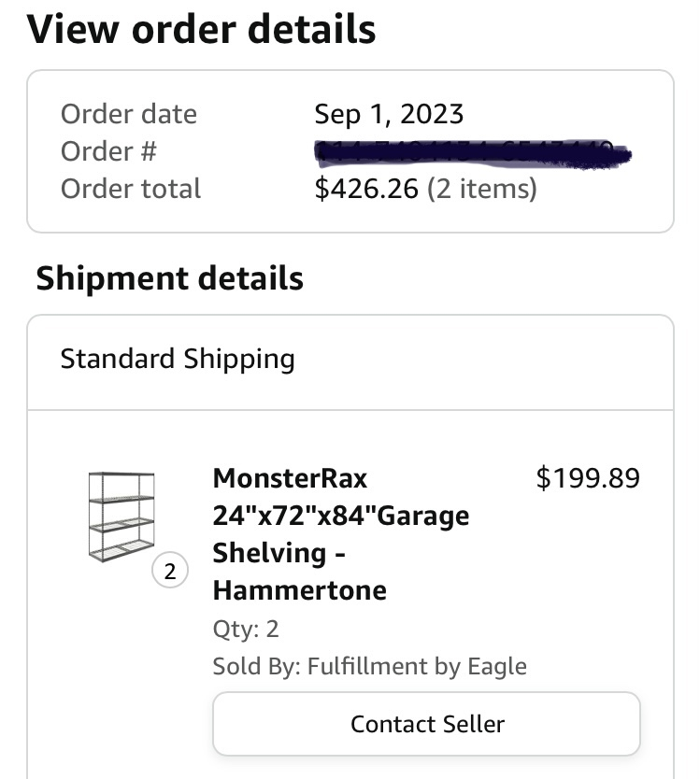Select the Order date label
Viewport: 700px width, 779px height.
(129, 114)
